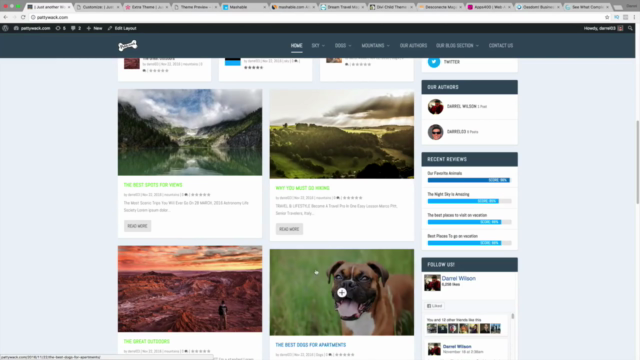Click The Night Sky Is Amazing score bar
This screenshot has height=360, width=640.
point(469,201)
